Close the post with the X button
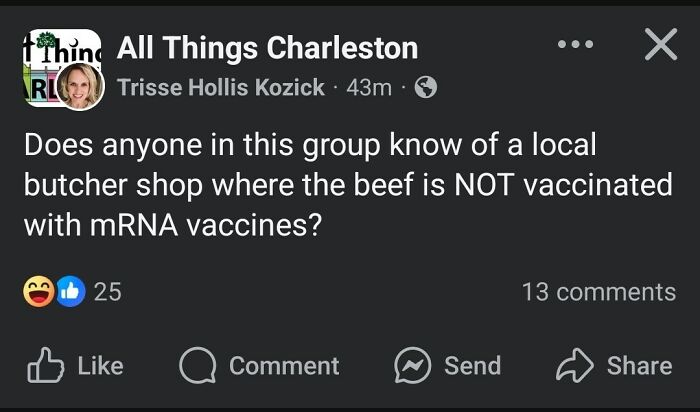Image resolution: width=700 pixels, height=412 pixels. pos(660,44)
